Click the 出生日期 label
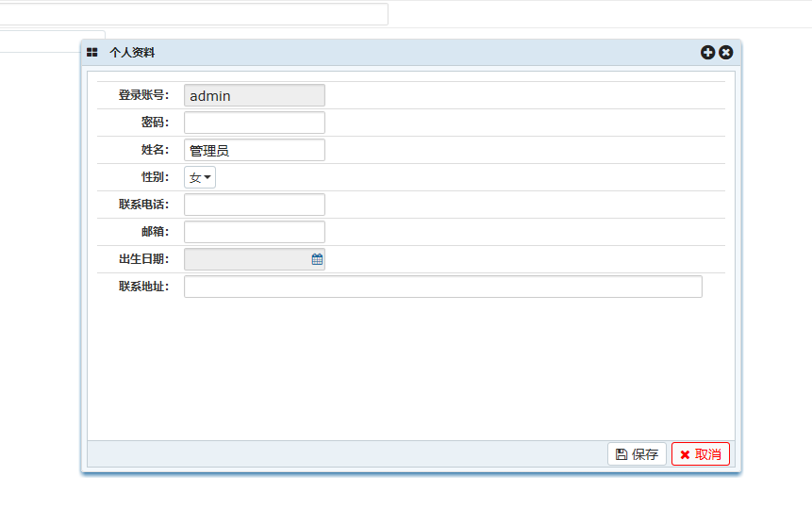This screenshot has height=509, width=812. (x=143, y=259)
